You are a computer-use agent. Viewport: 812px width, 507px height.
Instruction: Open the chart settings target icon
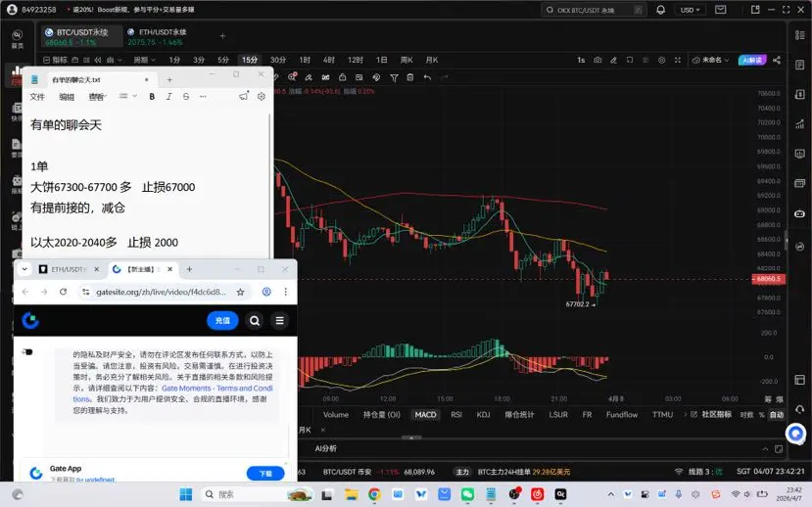(661, 60)
